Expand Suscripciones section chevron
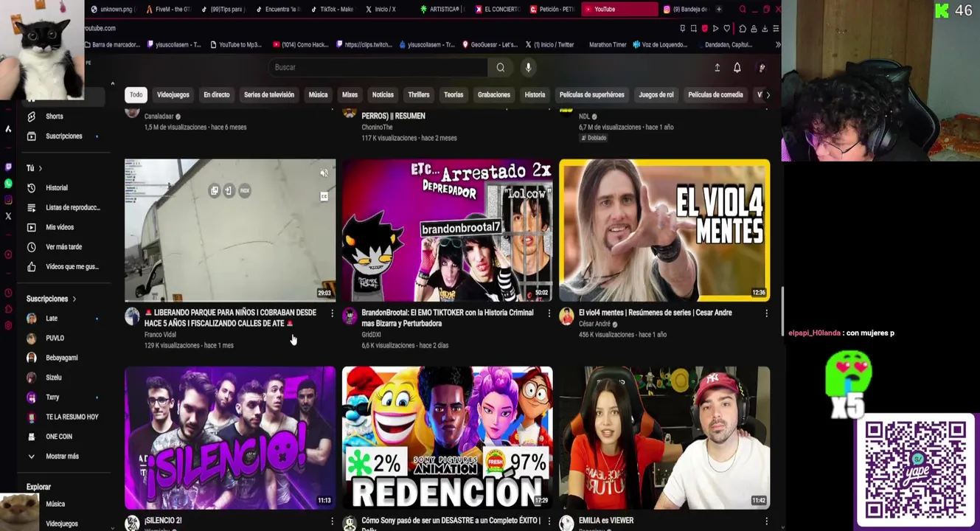 (74, 299)
